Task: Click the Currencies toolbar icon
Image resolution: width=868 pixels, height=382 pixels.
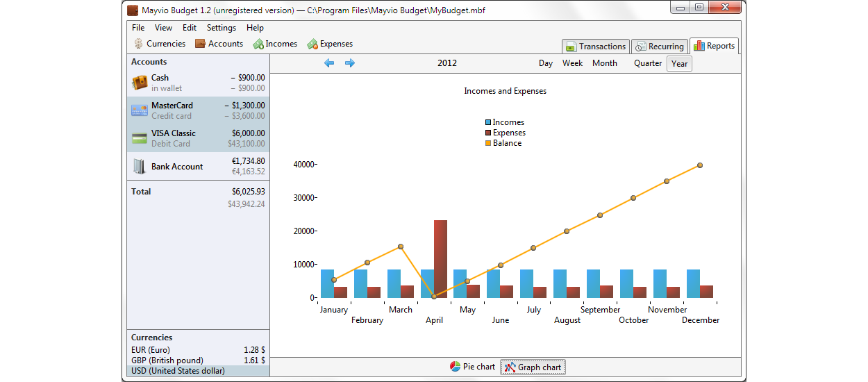Action: pos(139,44)
